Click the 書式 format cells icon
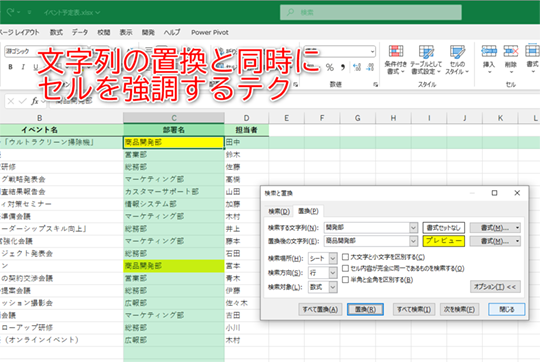The image size is (540, 362). pos(532,51)
